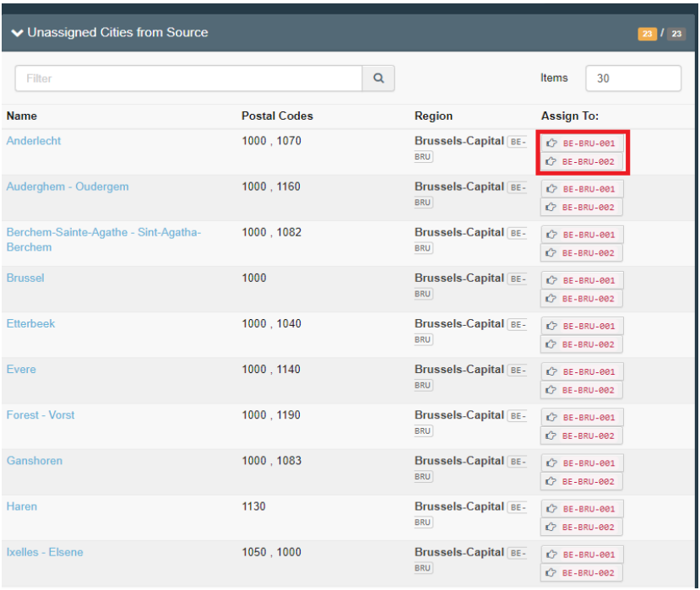Click the Filter text field
This screenshot has height=590, width=700.
(x=188, y=78)
